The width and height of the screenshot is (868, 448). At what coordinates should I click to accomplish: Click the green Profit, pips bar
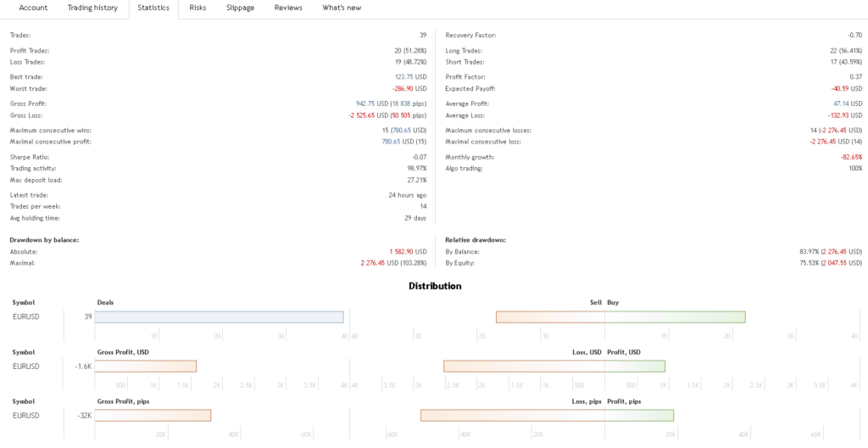click(x=639, y=416)
